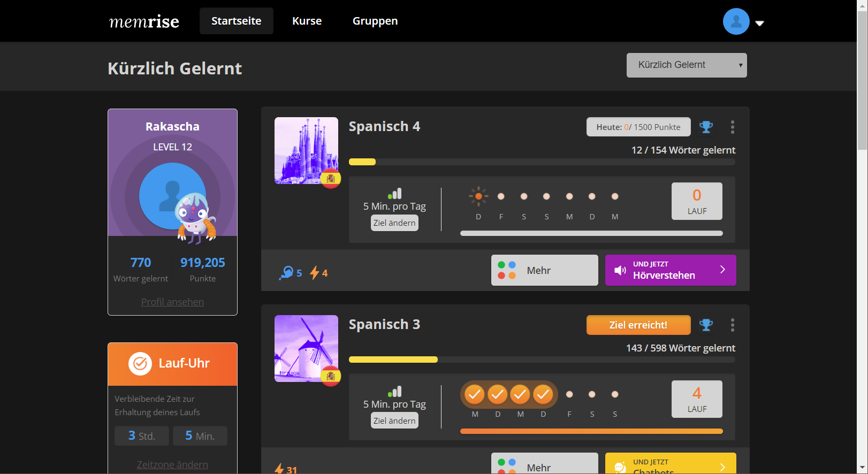
Task: Click the 143 / 598 Wörter gelernt text
Action: point(681,348)
